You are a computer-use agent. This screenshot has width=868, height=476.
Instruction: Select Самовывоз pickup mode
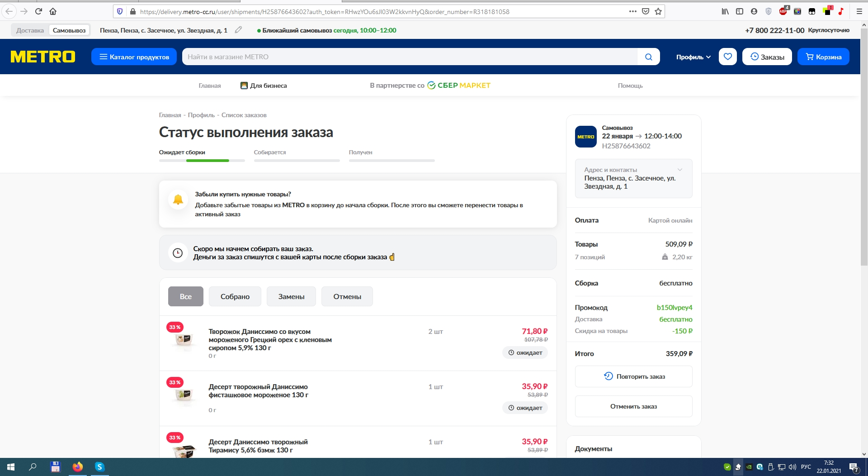[x=69, y=30]
